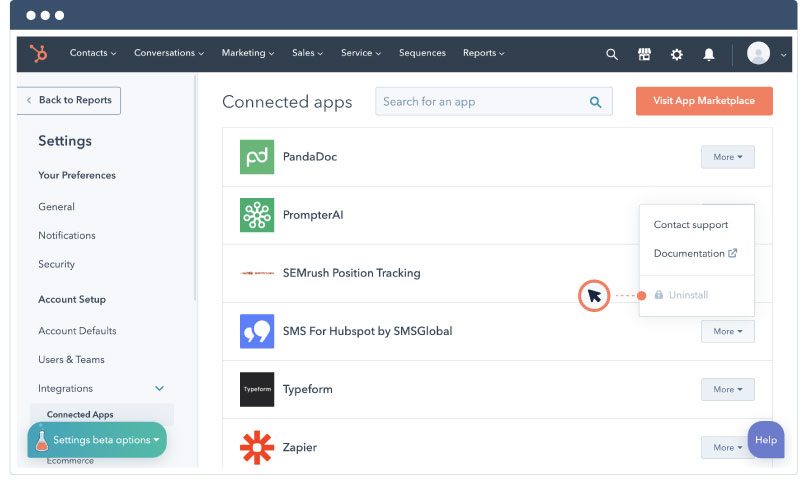
Task: Click SEMrush Position Tracking name
Action: coord(352,273)
